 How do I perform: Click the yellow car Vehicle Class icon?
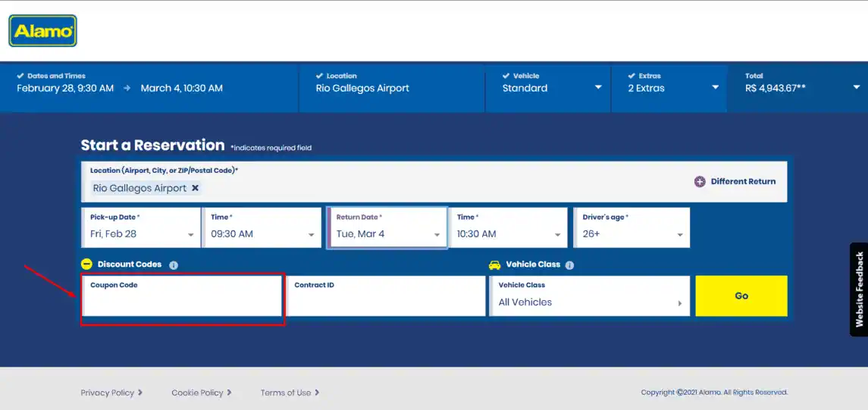[495, 265]
